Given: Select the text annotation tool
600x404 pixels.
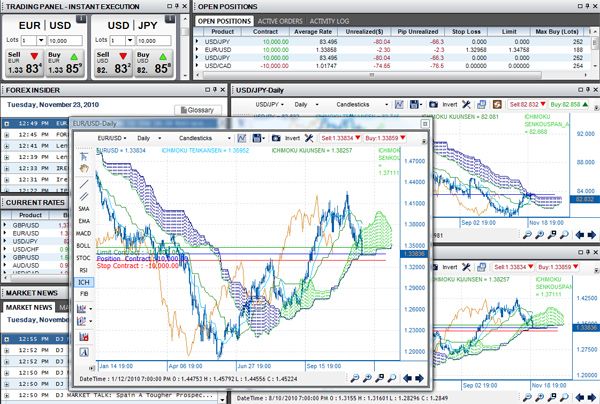Looking at the screenshot, I should (x=84, y=352).
